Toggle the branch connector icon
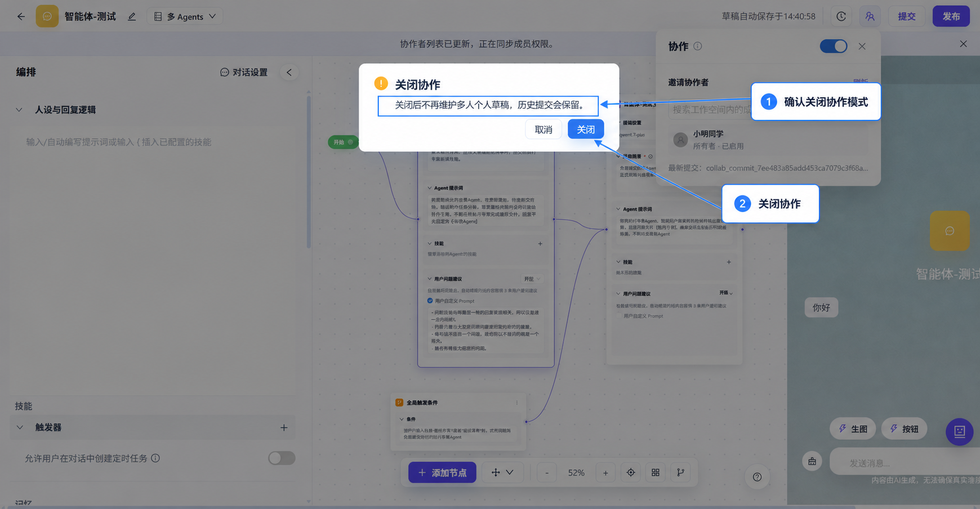This screenshot has width=980, height=509. pos(680,472)
